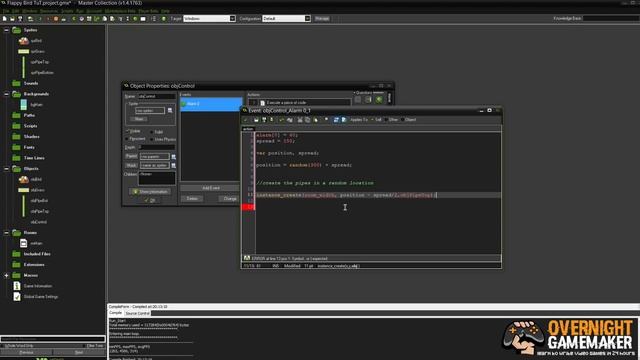Select the action tab in code editor

point(248,129)
